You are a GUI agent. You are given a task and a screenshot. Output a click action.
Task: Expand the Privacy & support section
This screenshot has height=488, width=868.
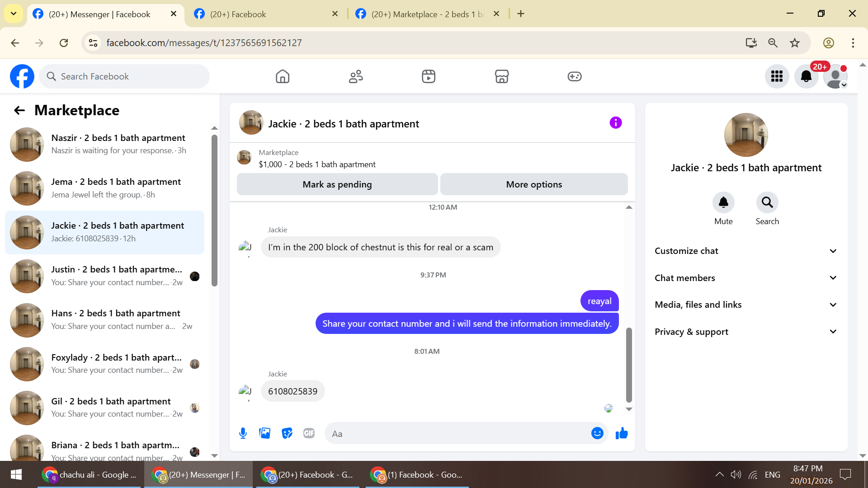pyautogui.click(x=746, y=332)
